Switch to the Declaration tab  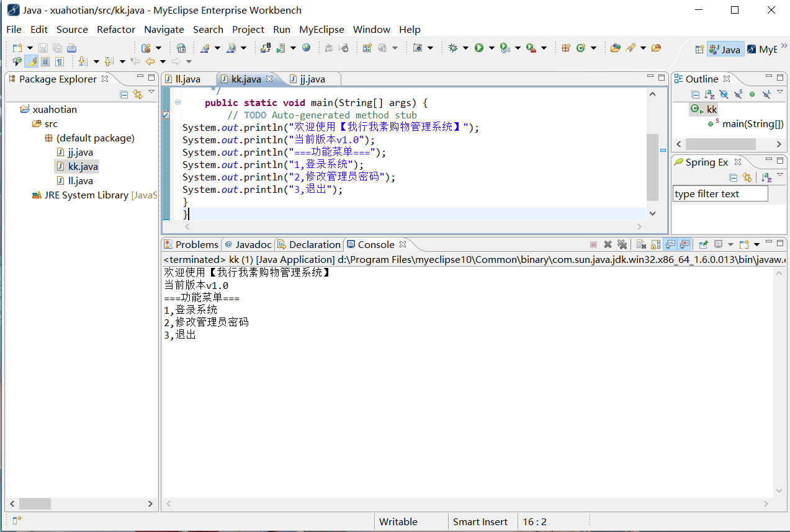point(309,244)
